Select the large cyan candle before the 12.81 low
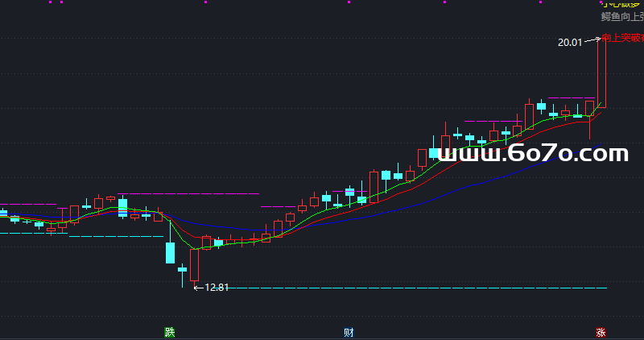This screenshot has height=340, width=644. point(170,253)
